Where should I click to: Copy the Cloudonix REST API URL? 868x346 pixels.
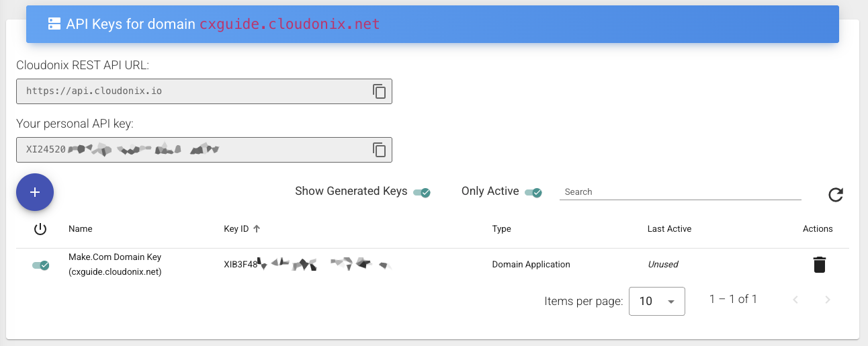tap(380, 91)
